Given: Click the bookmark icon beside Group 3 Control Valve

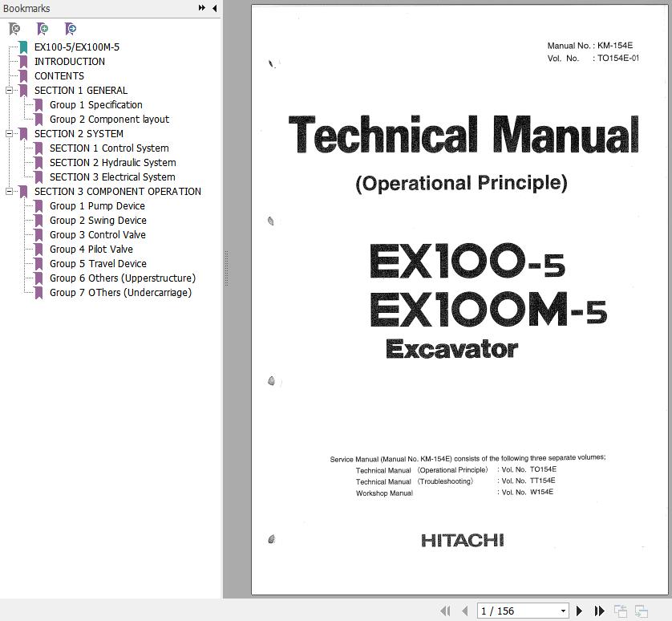Looking at the screenshot, I should pos(38,235).
